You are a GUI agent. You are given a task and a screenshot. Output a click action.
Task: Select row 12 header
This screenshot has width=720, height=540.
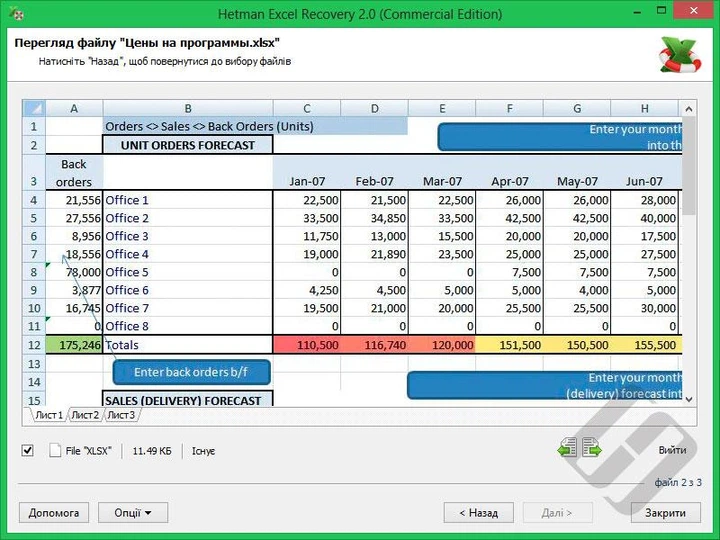(x=34, y=345)
